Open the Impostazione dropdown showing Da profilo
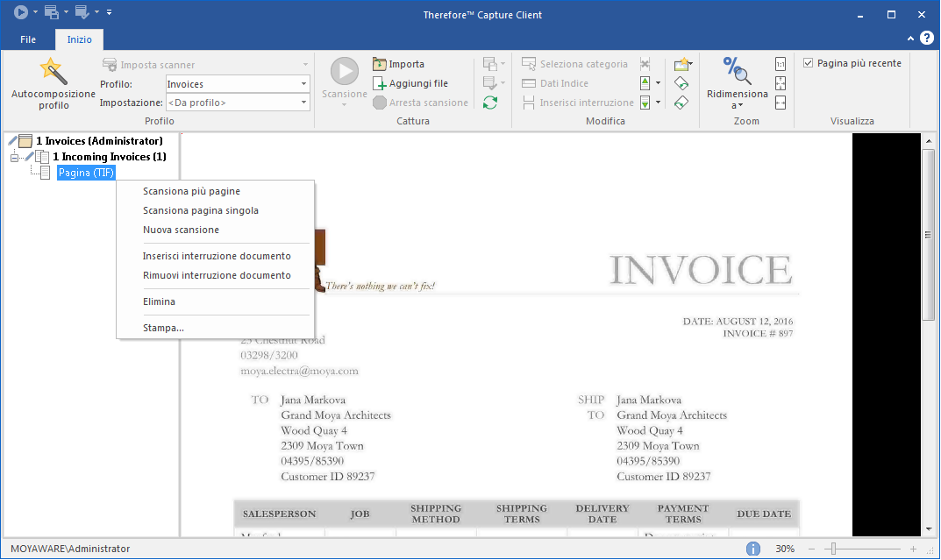 [302, 102]
